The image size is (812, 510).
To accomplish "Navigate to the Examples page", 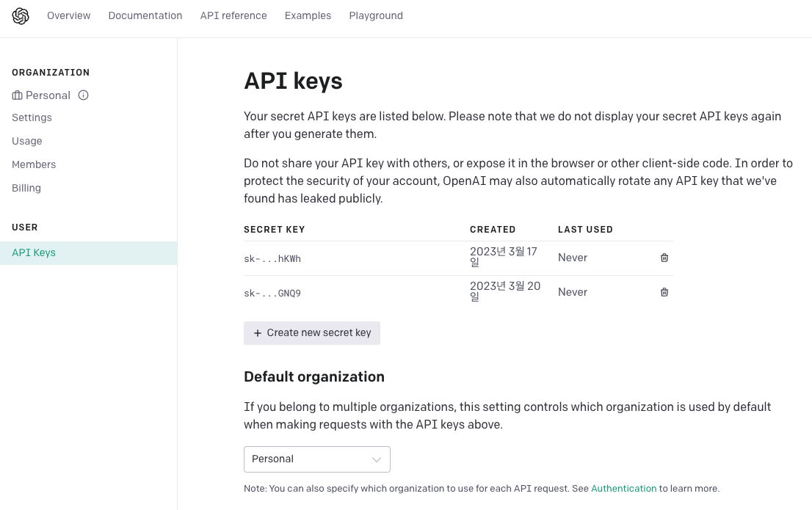I will pos(308,15).
